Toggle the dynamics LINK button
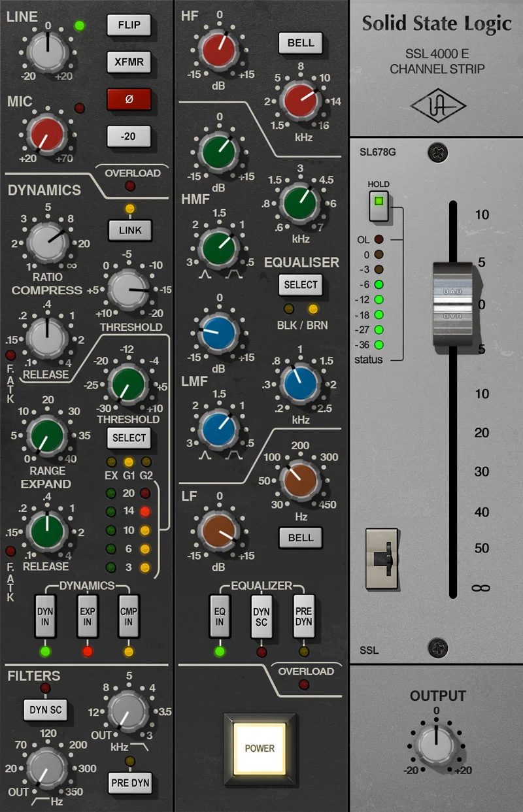The height and width of the screenshot is (812, 523). click(x=129, y=230)
